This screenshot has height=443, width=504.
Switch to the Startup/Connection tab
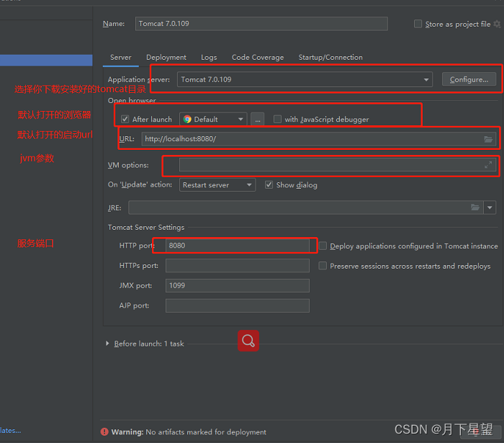(x=330, y=57)
